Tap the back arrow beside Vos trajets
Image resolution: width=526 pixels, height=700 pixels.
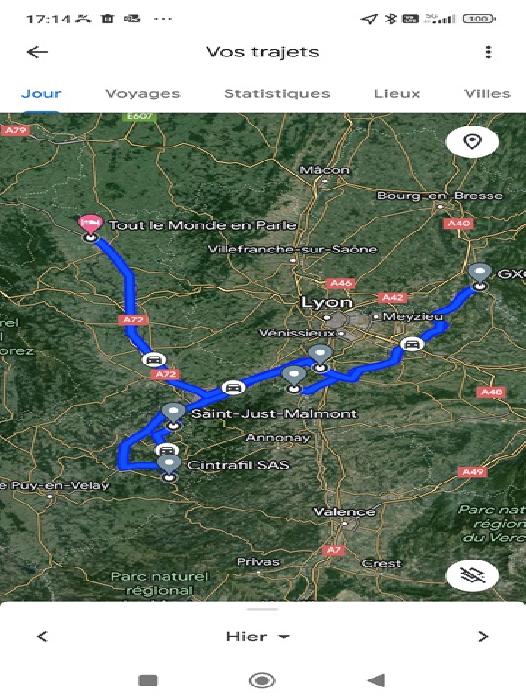pyautogui.click(x=37, y=52)
